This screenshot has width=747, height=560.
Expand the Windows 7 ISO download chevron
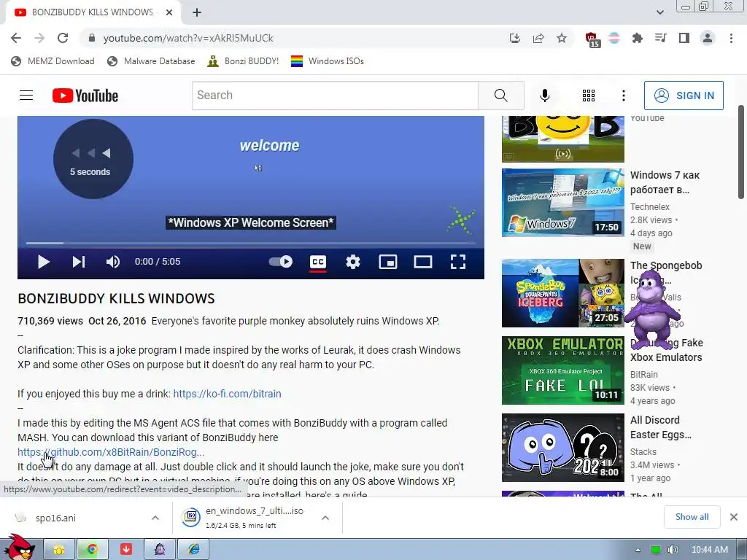(x=325, y=518)
